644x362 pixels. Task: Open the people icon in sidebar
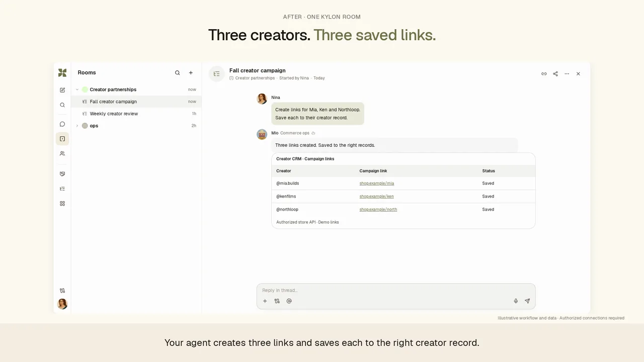(62, 153)
